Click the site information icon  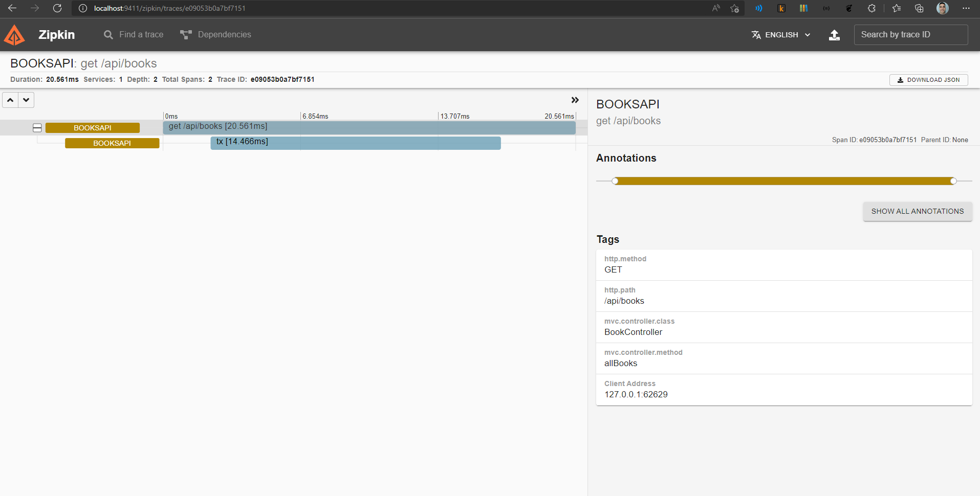[83, 8]
